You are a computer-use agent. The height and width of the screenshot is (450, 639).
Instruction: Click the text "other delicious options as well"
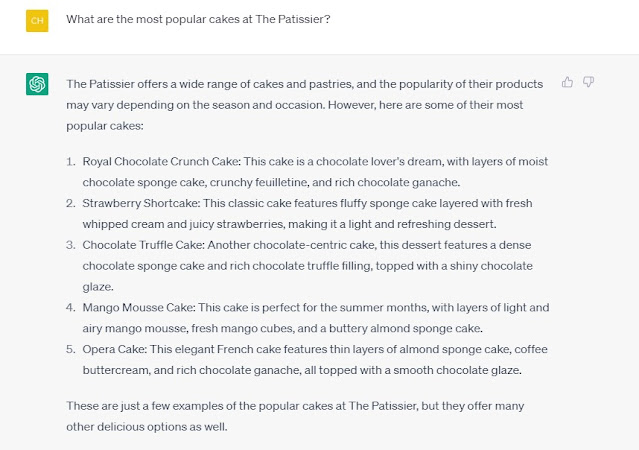click(x=146, y=427)
